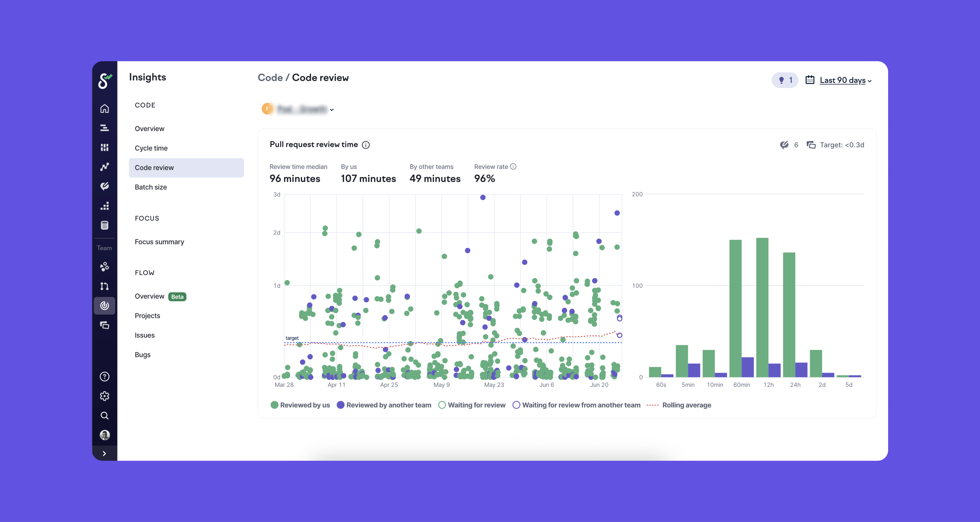Click the Target: <0.3d button

coord(835,145)
